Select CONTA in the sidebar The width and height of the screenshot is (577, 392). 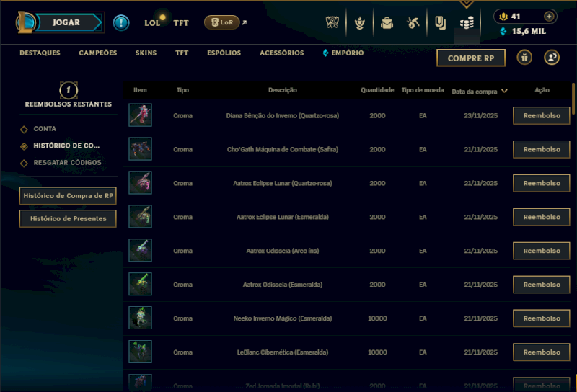click(45, 129)
